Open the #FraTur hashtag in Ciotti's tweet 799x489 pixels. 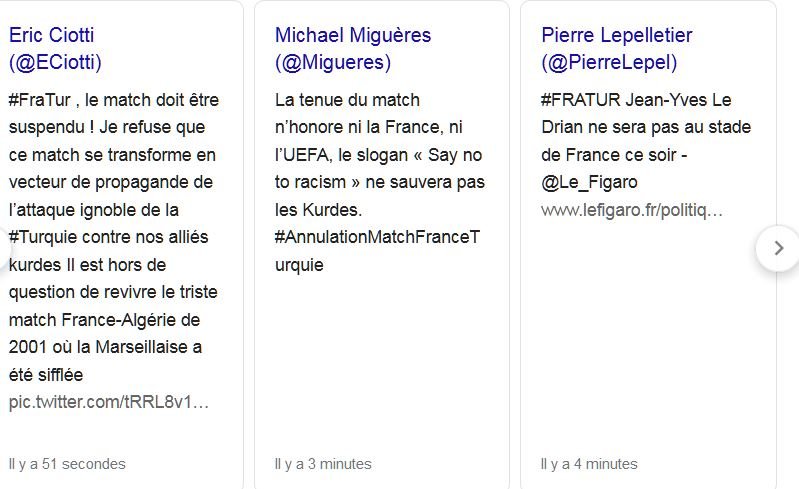(36, 100)
